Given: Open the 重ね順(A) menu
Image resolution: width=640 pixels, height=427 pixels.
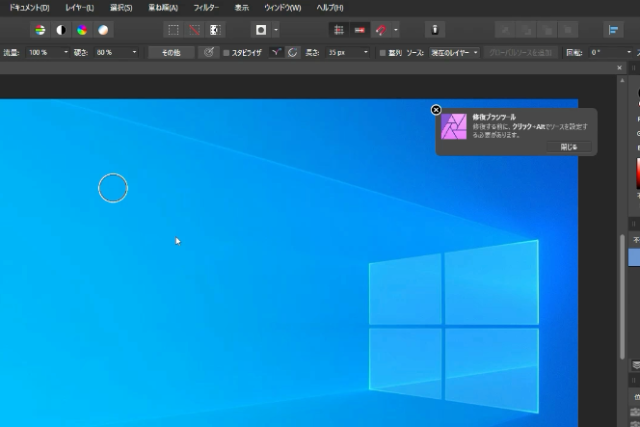Looking at the screenshot, I should (163, 8).
